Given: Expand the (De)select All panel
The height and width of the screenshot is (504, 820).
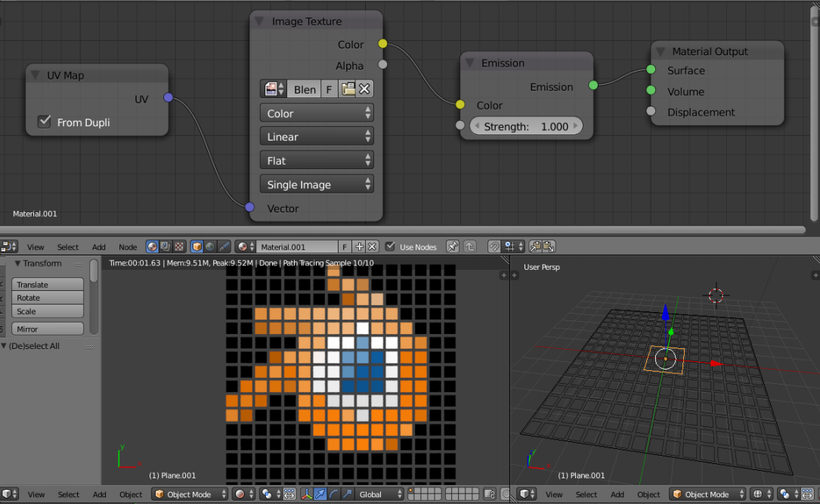Looking at the screenshot, I should click(x=5, y=346).
